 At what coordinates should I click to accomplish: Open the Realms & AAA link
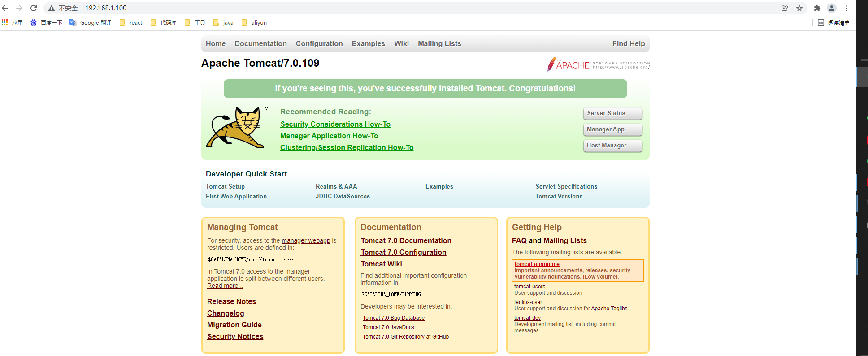[336, 186]
